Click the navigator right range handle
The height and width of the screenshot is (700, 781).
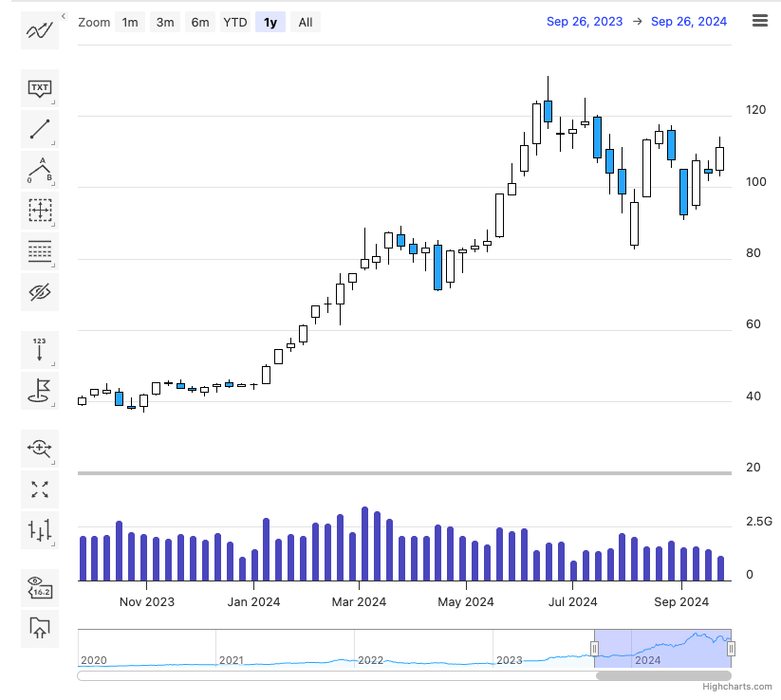click(731, 649)
